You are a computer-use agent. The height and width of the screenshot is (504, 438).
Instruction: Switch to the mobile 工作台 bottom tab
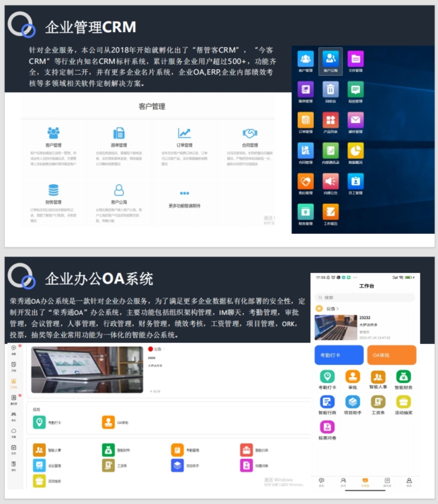(x=365, y=482)
